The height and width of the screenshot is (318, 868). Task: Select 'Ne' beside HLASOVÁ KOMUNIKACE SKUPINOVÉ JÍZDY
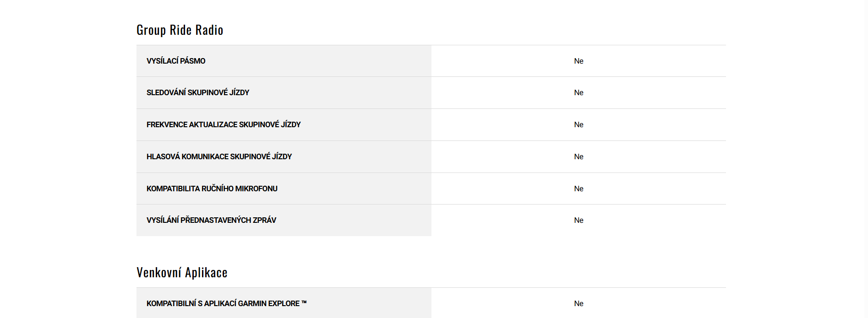pos(579,156)
